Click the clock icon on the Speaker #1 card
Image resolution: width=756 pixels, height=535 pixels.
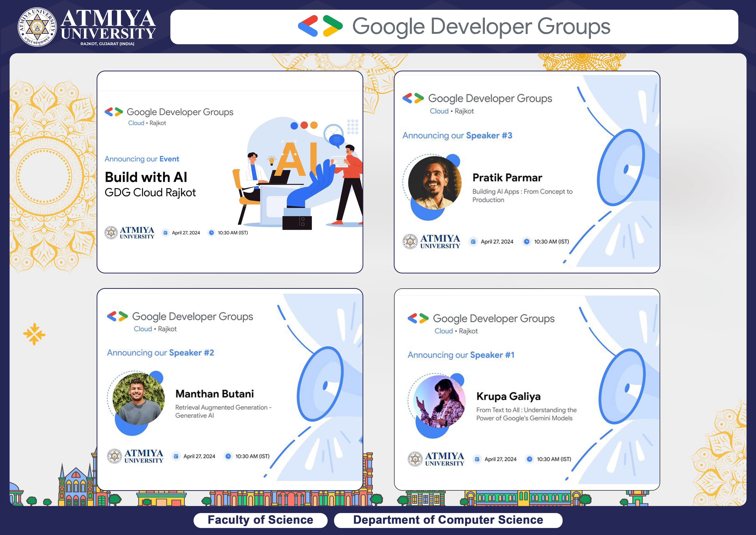click(x=529, y=459)
